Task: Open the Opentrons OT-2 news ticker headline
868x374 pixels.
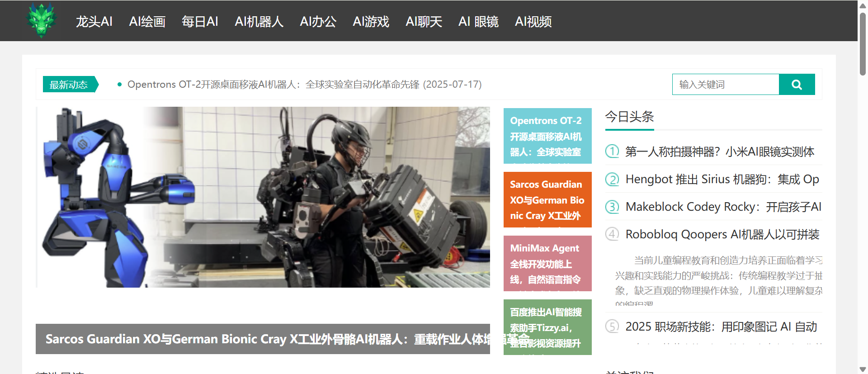Action: pyautogui.click(x=304, y=84)
